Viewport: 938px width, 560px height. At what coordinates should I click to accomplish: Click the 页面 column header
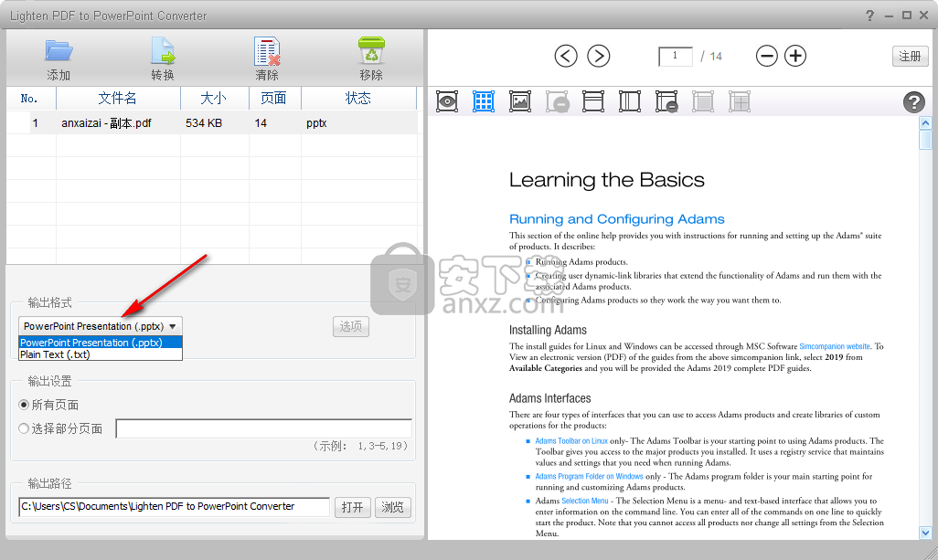click(x=274, y=98)
